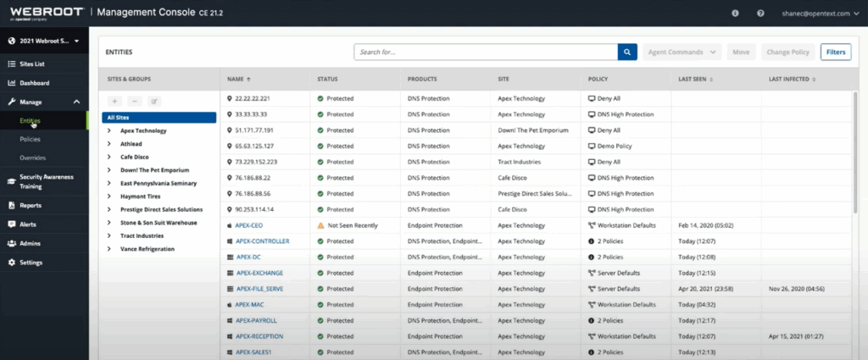
Task: Open the APEX-SALES1 entity link
Action: coord(253,352)
